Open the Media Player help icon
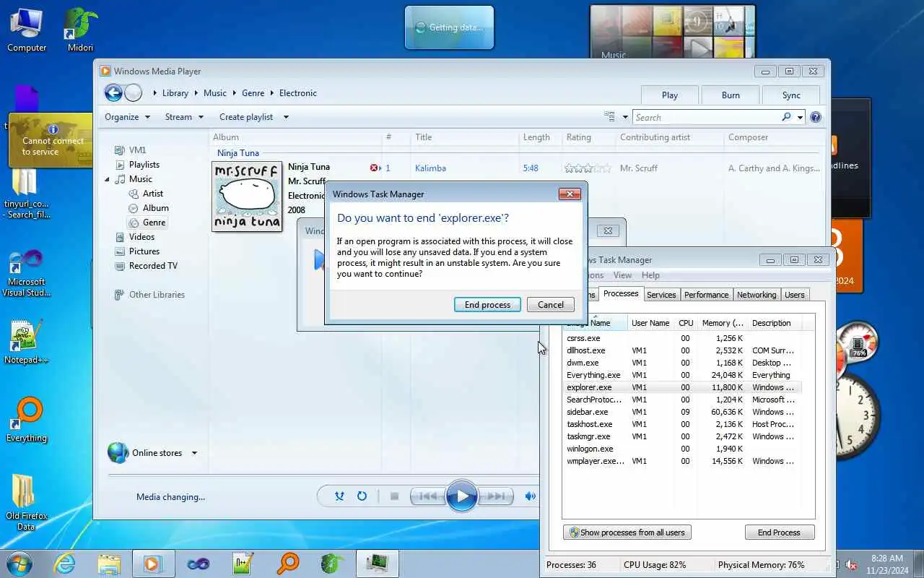Viewport: 924px width, 578px height. 816,117
